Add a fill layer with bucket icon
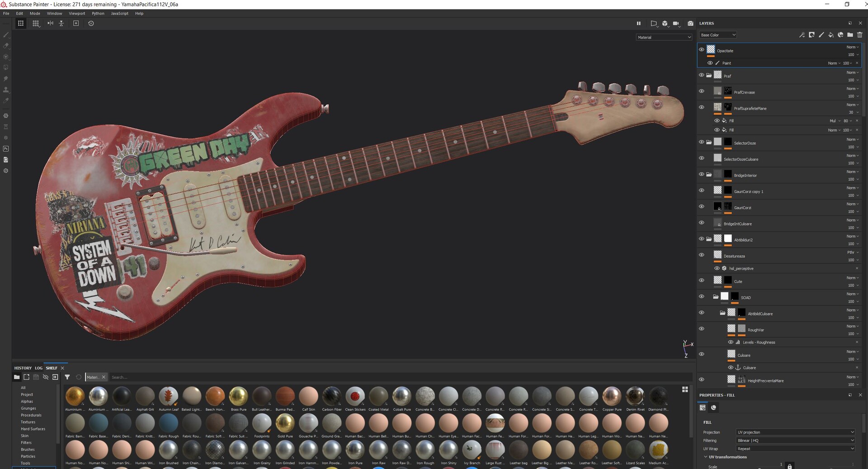 point(831,35)
